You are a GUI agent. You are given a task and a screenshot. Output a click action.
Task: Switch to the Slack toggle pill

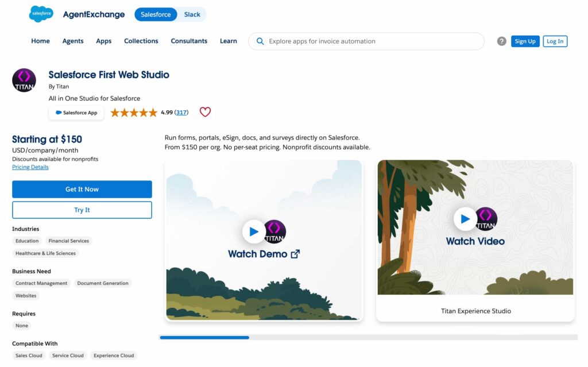click(192, 14)
